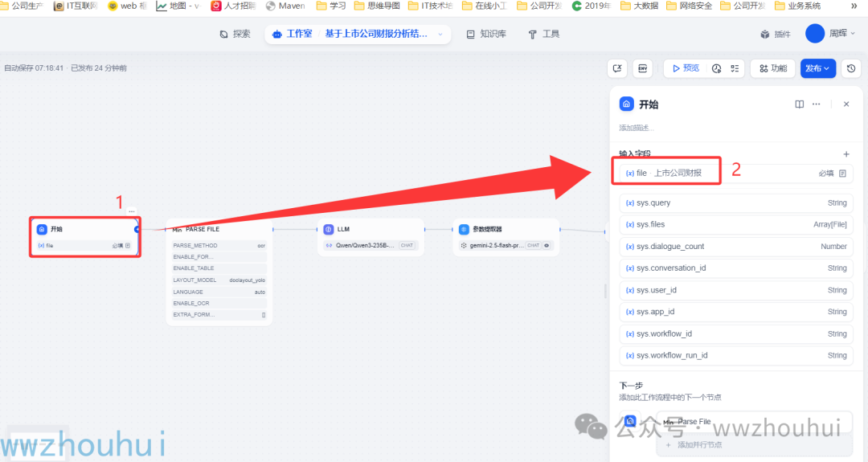Select the 开始 node on canvas

(x=84, y=237)
